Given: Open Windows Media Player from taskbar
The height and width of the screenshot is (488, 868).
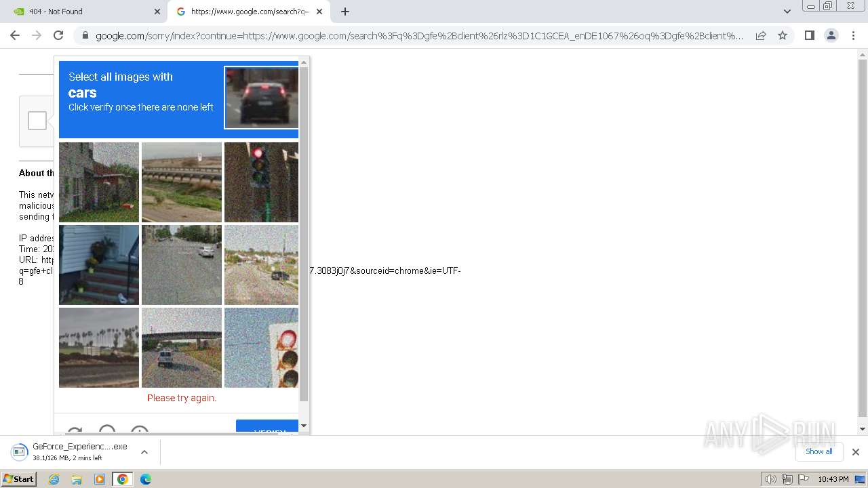Looking at the screenshot, I should pyautogui.click(x=100, y=479).
